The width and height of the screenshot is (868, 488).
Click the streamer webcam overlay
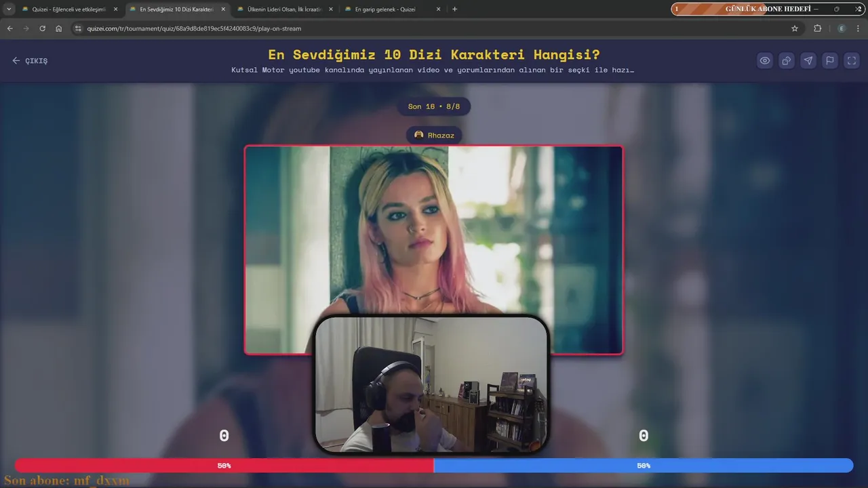(431, 384)
